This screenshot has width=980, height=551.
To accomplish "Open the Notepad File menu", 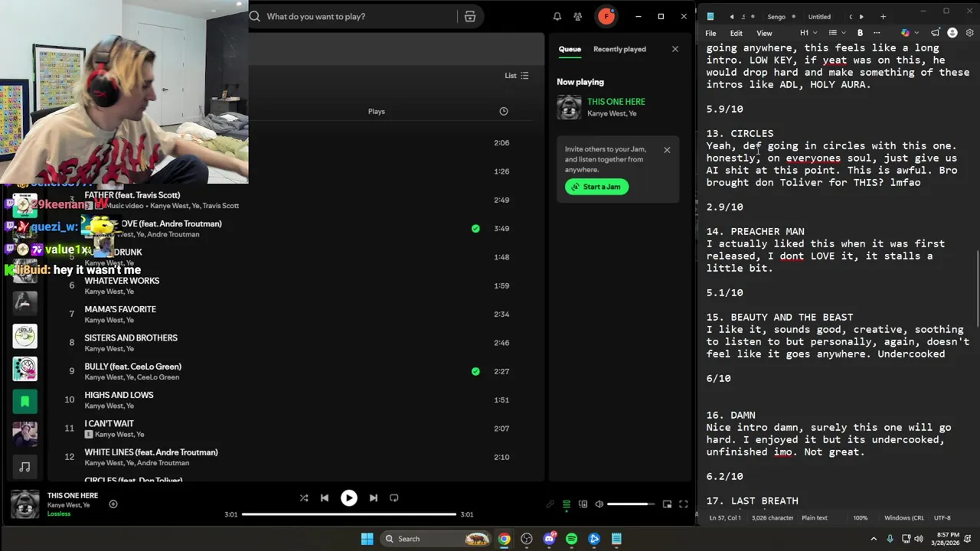I will [710, 33].
